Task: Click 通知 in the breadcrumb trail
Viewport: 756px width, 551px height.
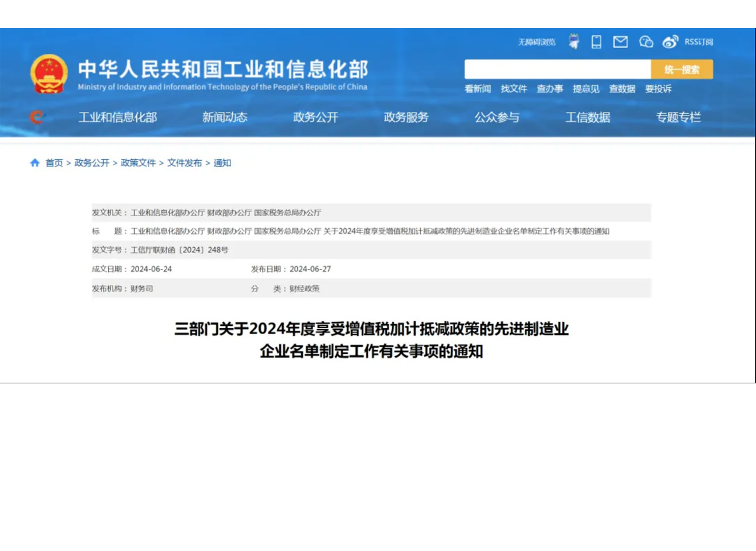Action: pyautogui.click(x=222, y=163)
